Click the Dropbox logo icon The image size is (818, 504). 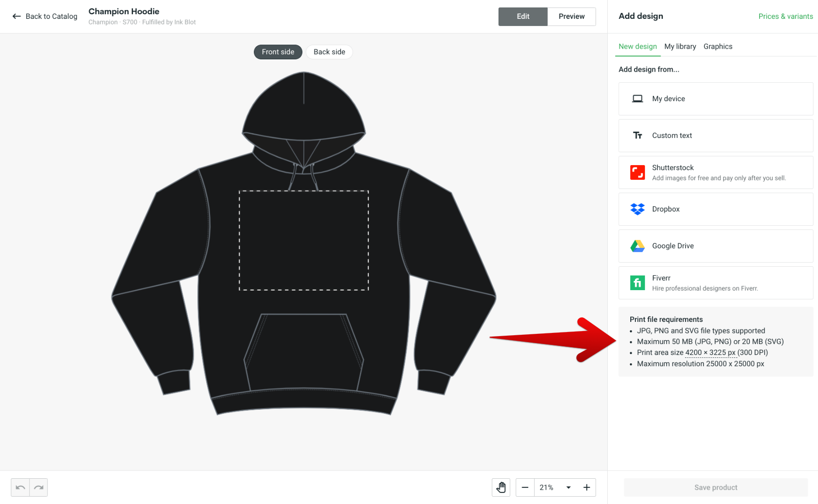[637, 209]
